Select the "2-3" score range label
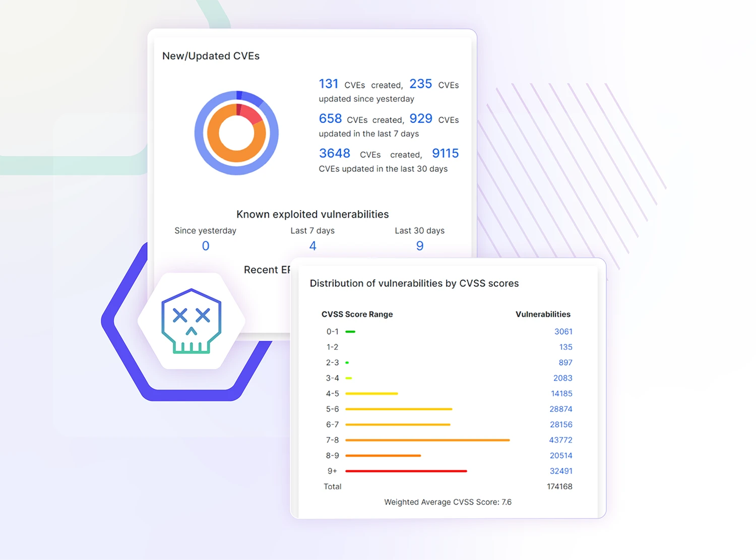Viewport: 756px width, 560px height. pos(333,363)
